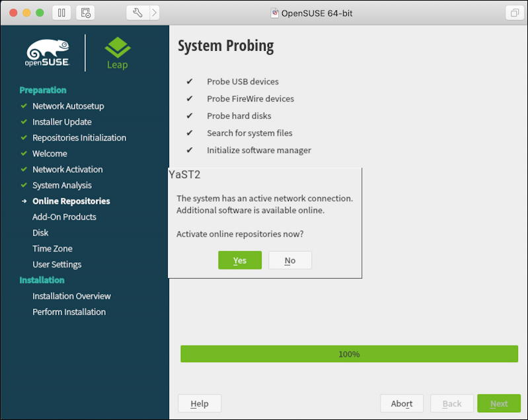
Task: Click the green macOS zoom button
Action: click(40, 13)
